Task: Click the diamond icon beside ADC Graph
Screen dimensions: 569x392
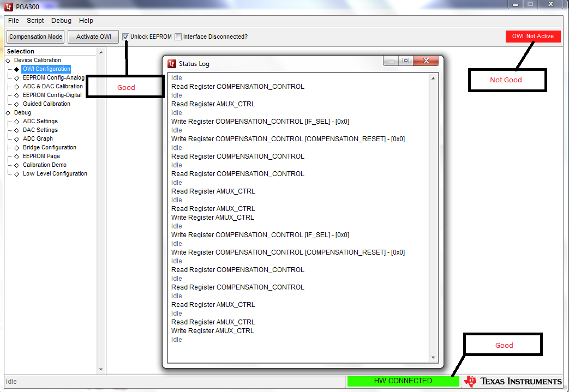Action: tap(17, 139)
